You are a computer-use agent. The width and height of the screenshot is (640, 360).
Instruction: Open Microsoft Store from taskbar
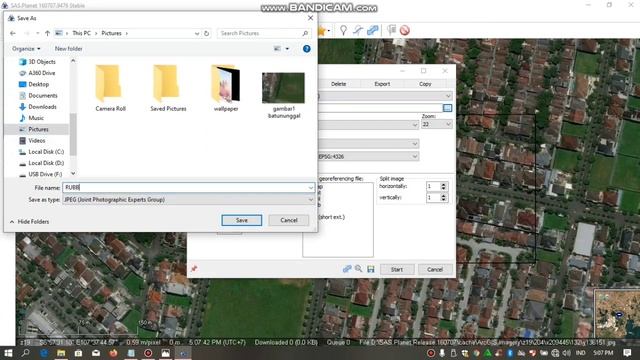pyautogui.click(x=78, y=353)
